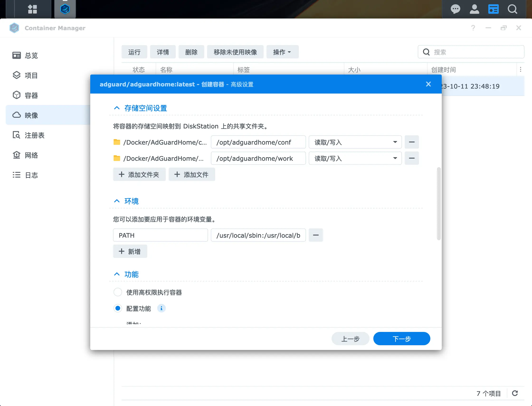Click the 移除未使用映像 button
Screen dimensions: 532x406
coord(235,52)
